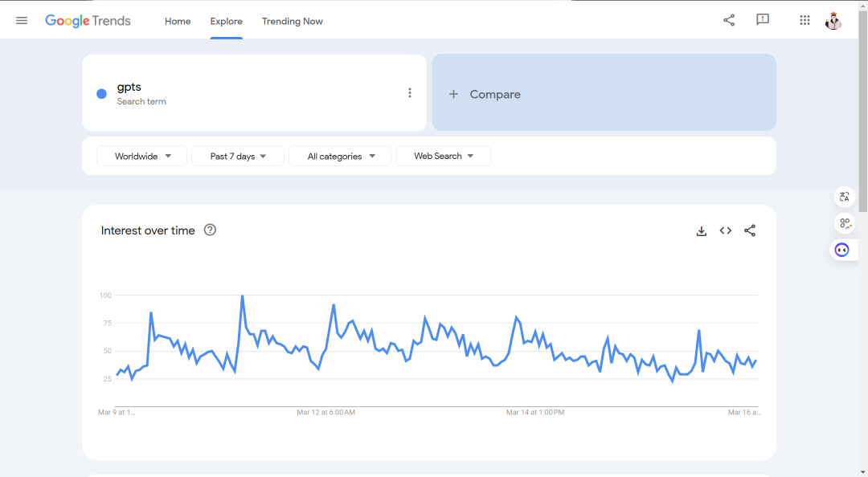Click the Mar 14 at 1:00 PM label
The image size is (868, 477).
point(535,412)
